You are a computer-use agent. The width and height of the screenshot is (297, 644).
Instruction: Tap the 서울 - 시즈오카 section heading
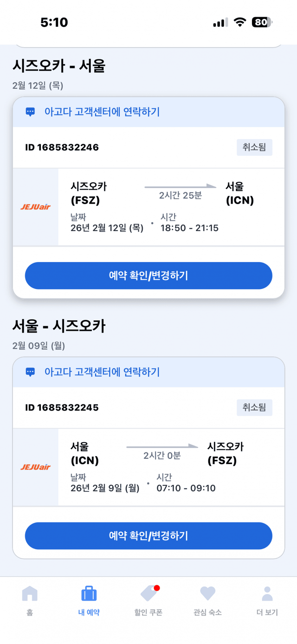click(59, 327)
